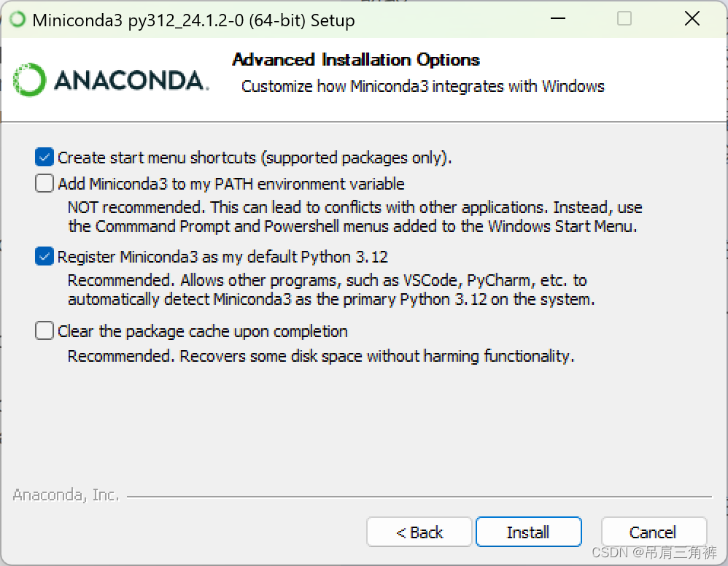Click Cancel to abort installation

tap(654, 532)
